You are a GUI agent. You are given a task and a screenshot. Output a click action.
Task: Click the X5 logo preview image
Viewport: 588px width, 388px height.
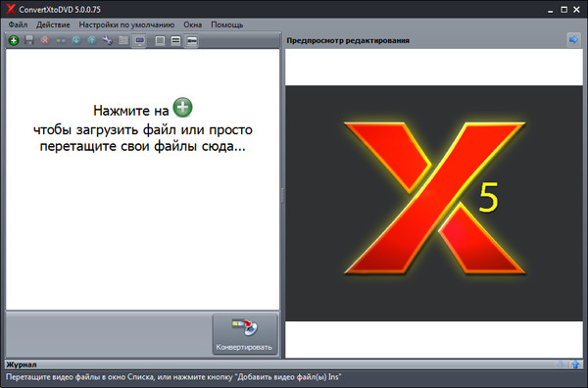[434, 203]
